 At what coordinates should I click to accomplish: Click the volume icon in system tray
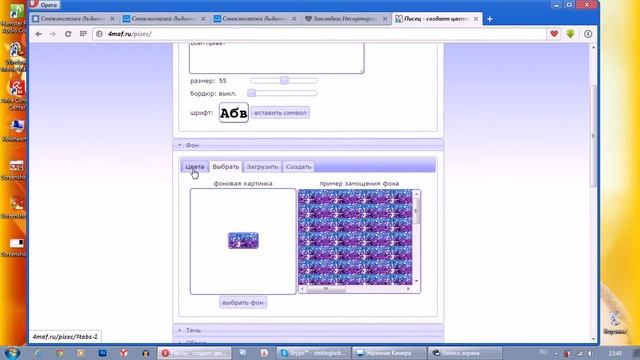pyautogui.click(x=590, y=353)
